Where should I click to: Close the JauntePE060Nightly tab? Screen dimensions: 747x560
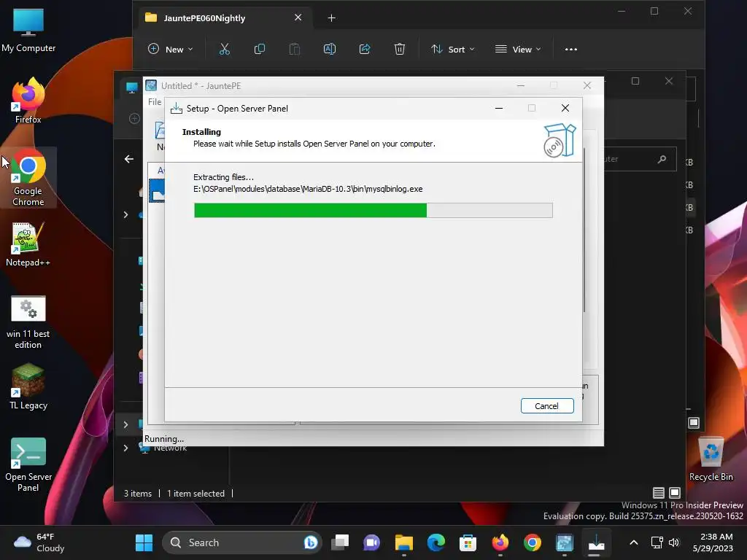coord(298,17)
